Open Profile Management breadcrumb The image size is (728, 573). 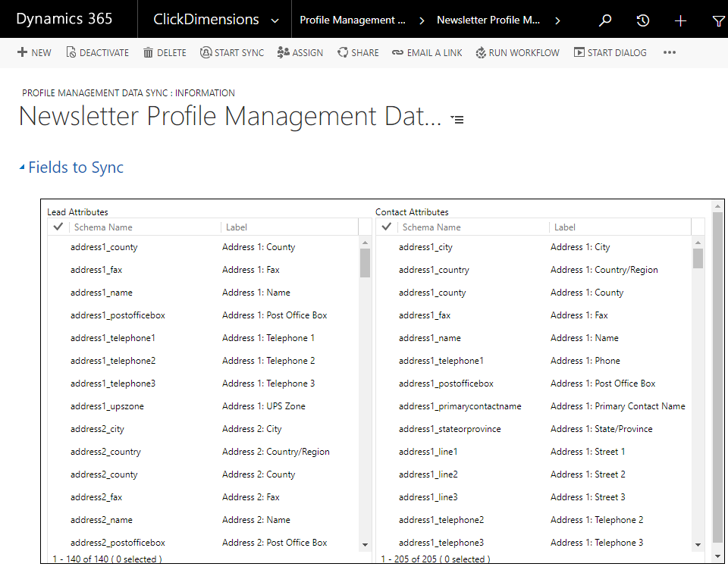coord(353,20)
